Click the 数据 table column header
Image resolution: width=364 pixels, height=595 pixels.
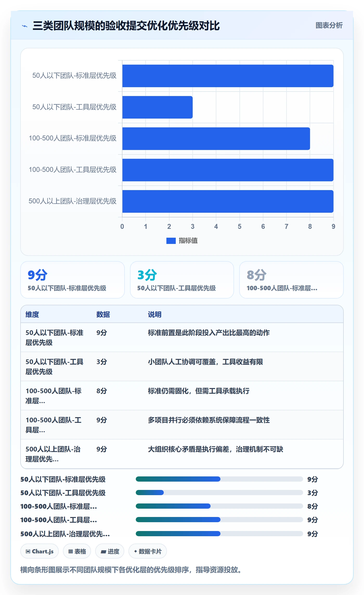(x=103, y=314)
